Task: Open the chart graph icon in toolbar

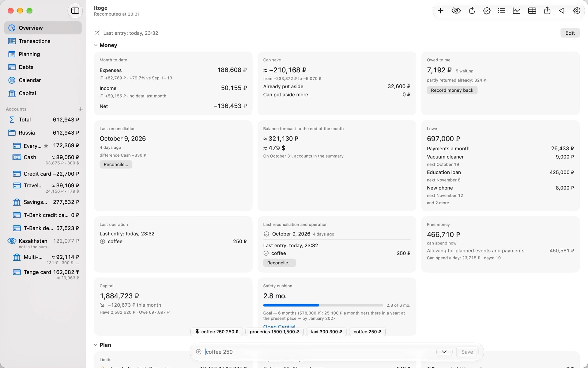Action: (517, 11)
